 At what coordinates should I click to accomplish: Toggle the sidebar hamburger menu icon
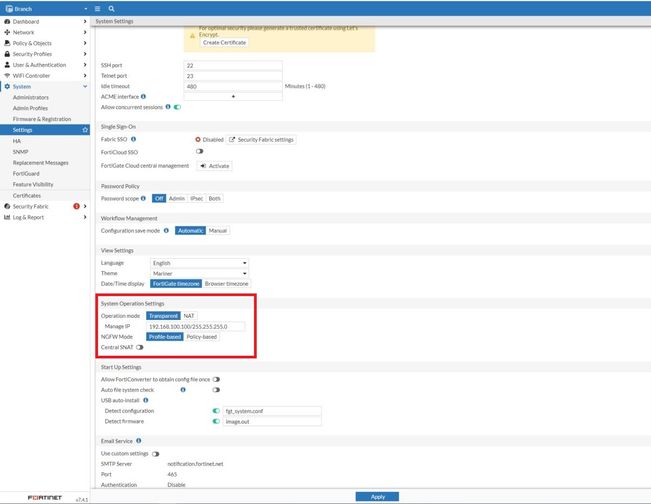point(98,9)
